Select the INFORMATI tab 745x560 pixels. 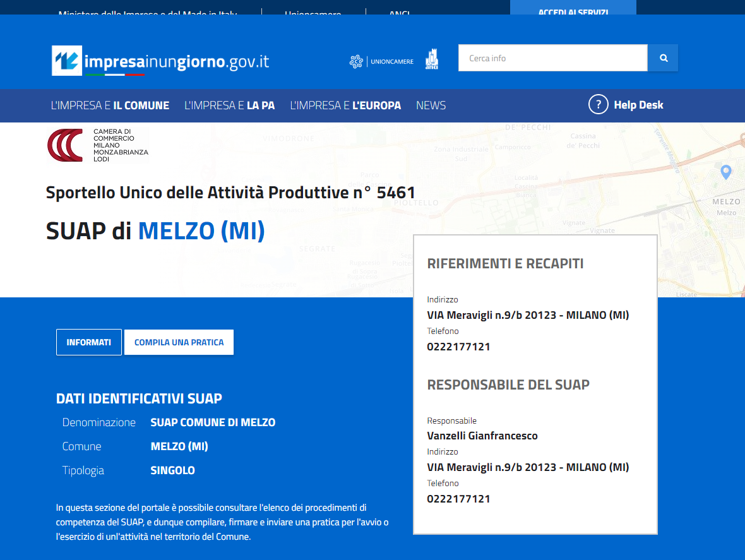(x=89, y=342)
